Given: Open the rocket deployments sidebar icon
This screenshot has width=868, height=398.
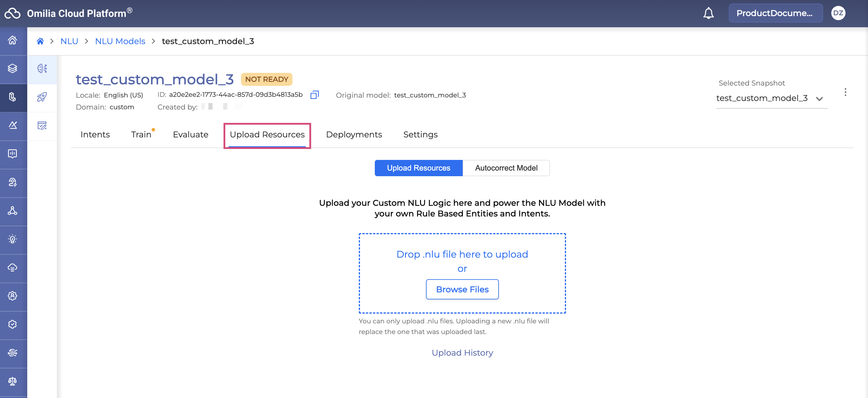Looking at the screenshot, I should coord(42,97).
